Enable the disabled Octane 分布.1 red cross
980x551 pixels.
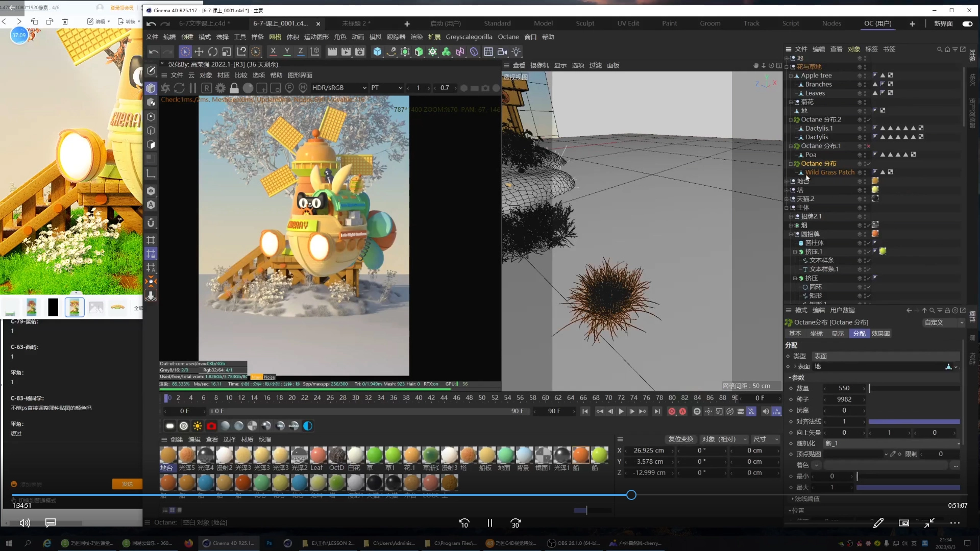click(x=868, y=146)
